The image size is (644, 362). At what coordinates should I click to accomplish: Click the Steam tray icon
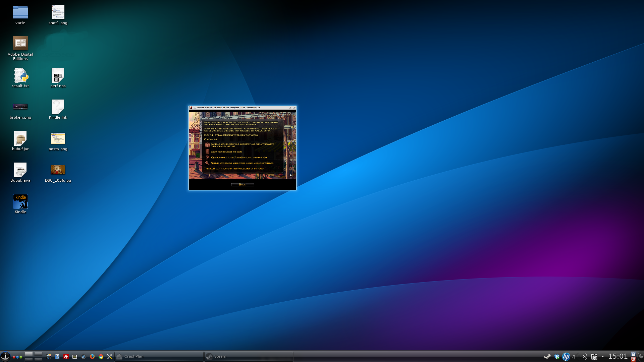547,357
